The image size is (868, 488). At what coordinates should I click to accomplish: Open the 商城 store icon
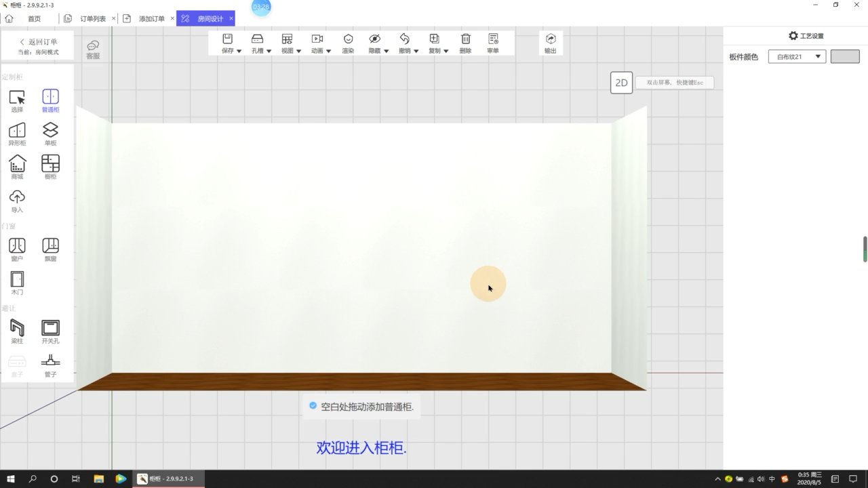tap(17, 167)
